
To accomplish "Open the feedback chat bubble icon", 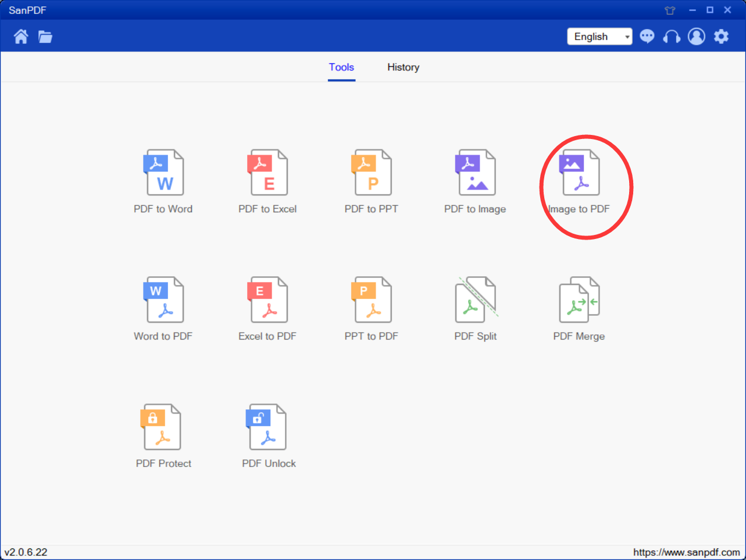I will coord(647,36).
